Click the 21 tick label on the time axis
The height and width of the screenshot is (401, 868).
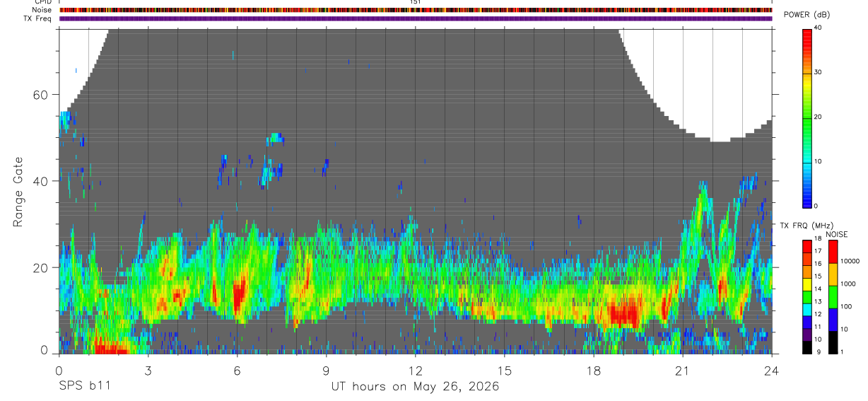click(682, 371)
